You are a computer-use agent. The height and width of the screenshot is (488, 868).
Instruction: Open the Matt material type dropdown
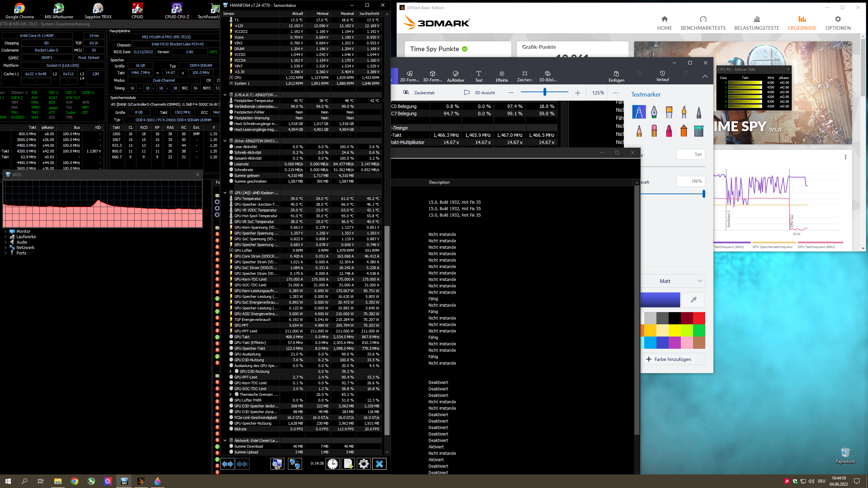[673, 281]
